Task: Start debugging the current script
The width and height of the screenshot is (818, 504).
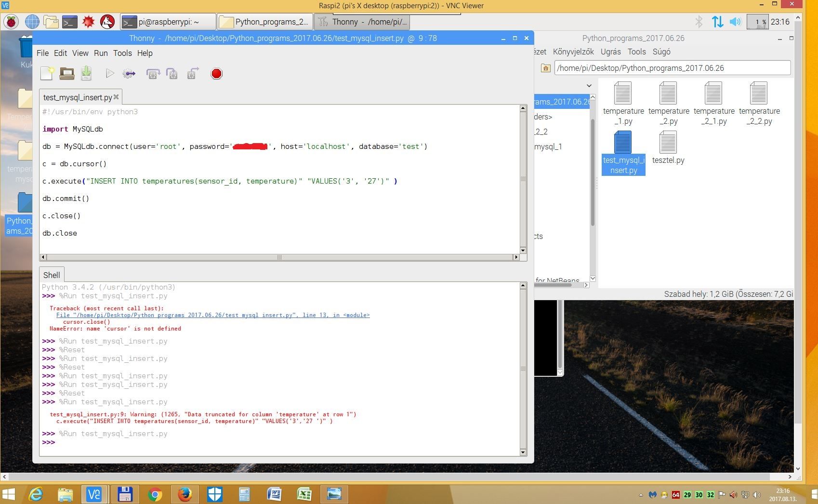Action: (129, 73)
